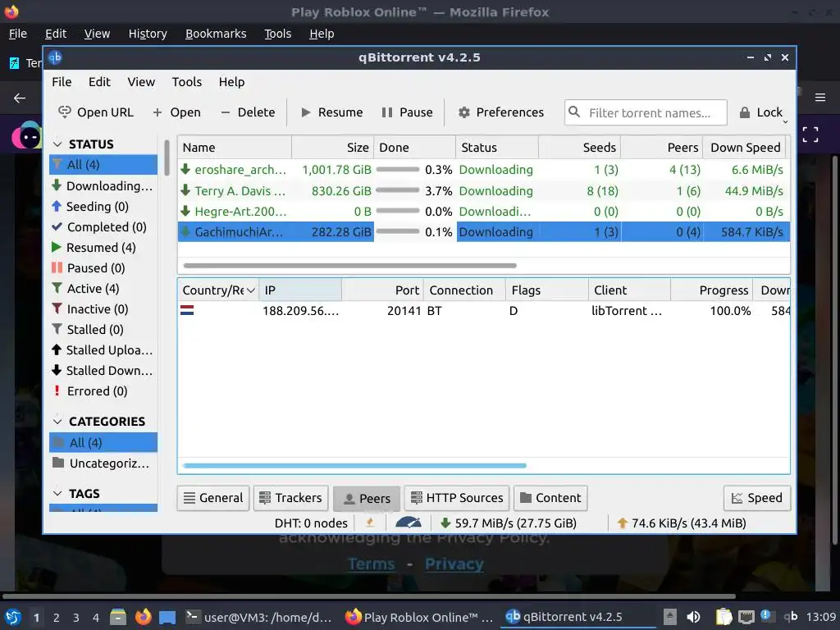Open the Tools menu in qBittorrent

(x=186, y=82)
